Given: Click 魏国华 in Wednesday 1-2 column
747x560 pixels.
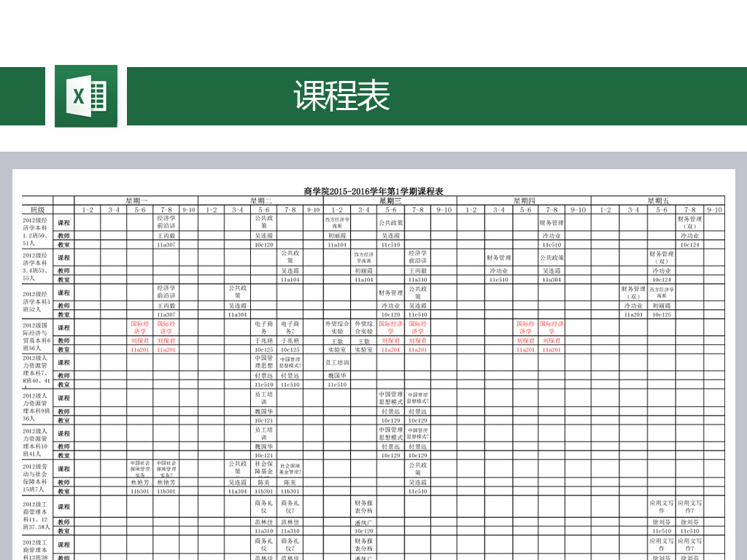Looking at the screenshot, I should click(x=337, y=376).
